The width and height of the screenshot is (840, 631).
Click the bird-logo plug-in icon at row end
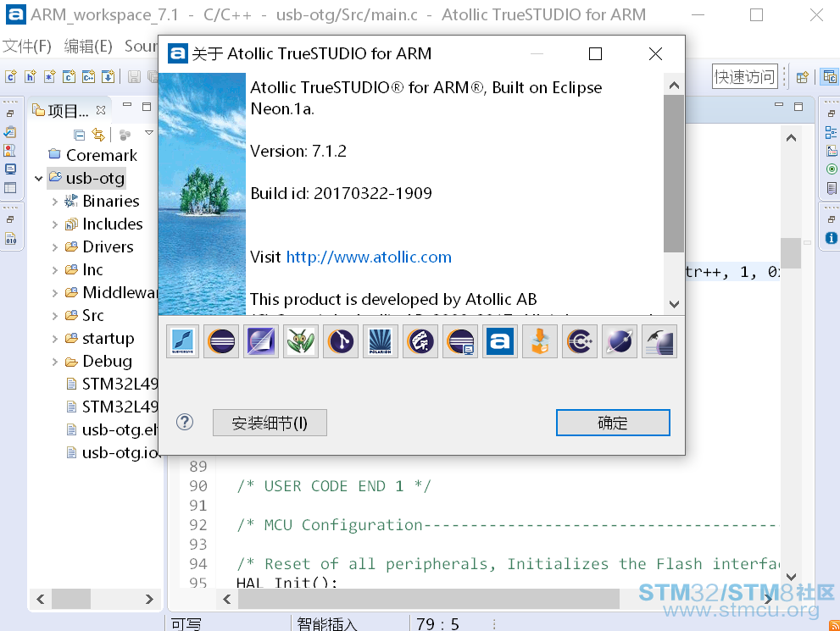point(659,341)
